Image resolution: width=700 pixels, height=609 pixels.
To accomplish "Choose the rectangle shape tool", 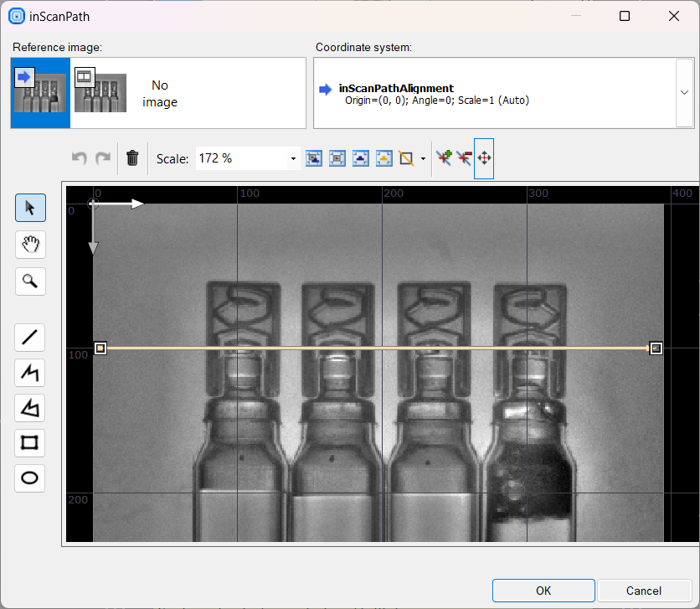I will point(30,442).
